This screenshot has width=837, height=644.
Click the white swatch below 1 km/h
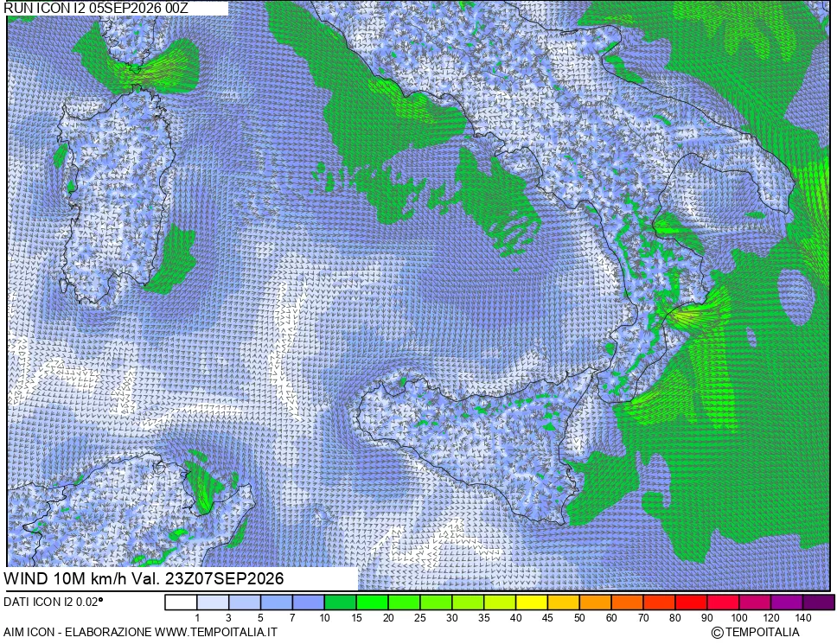[x=181, y=603]
